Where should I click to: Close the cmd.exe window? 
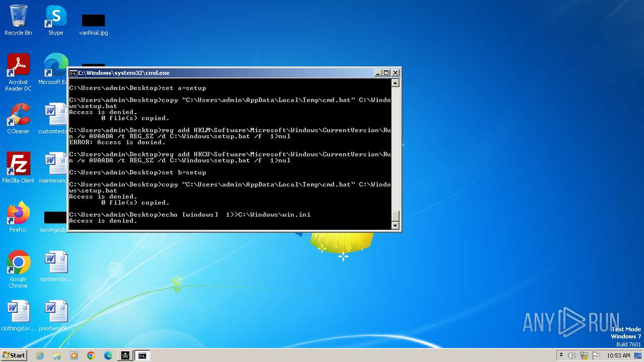(x=395, y=73)
